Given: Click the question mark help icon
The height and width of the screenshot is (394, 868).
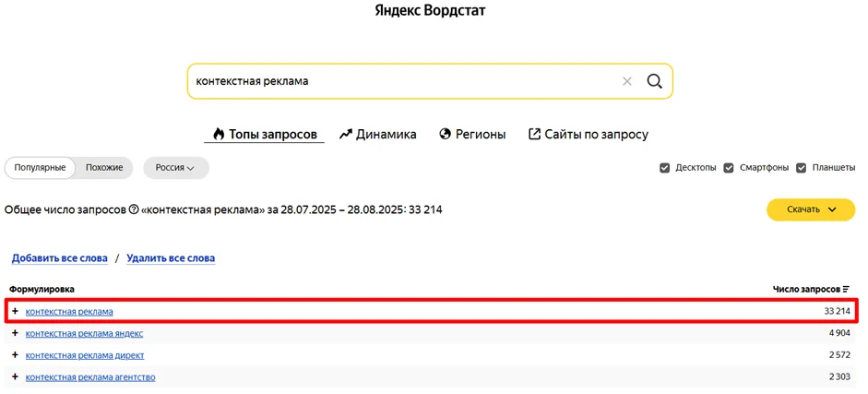Looking at the screenshot, I should point(134,209).
